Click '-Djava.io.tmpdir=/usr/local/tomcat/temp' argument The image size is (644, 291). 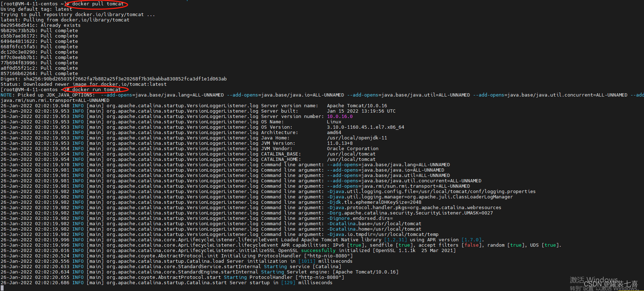[382, 235]
